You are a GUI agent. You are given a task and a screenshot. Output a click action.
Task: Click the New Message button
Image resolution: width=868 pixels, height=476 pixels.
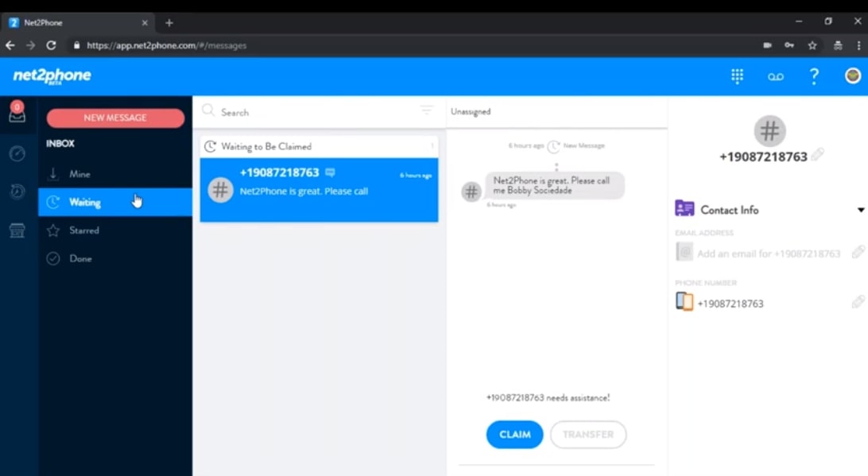tap(115, 118)
